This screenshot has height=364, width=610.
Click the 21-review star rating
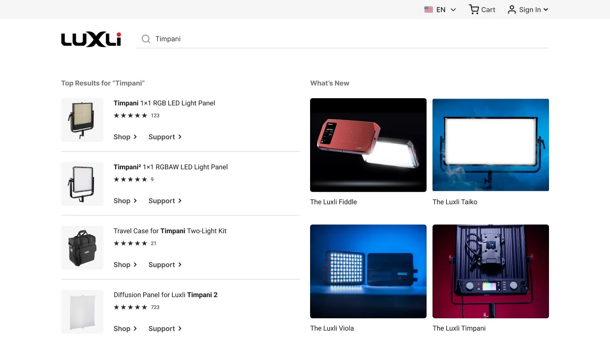tap(135, 243)
